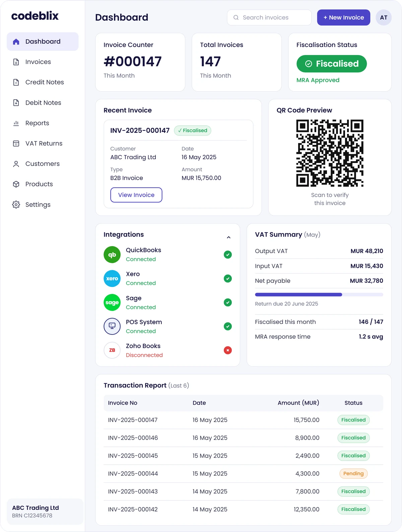Screen dimensions: 402x532
Task: Click QuickBooks green connected checkmark
Action: click(228, 255)
